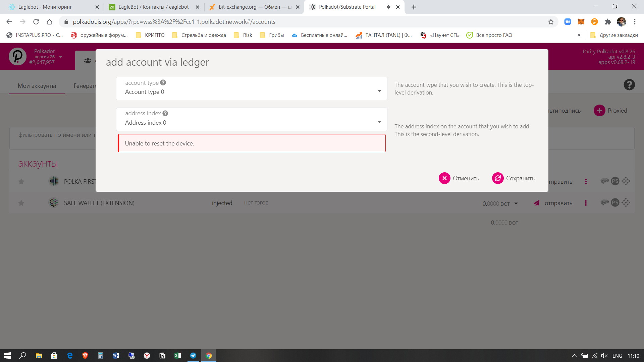Open Другие закладки folder
This screenshot has width=644, height=362.
614,35
